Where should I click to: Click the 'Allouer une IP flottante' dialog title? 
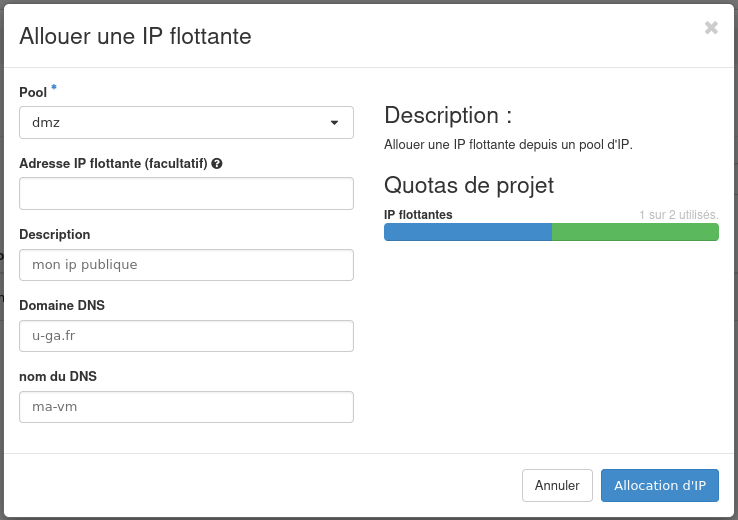[x=136, y=36]
